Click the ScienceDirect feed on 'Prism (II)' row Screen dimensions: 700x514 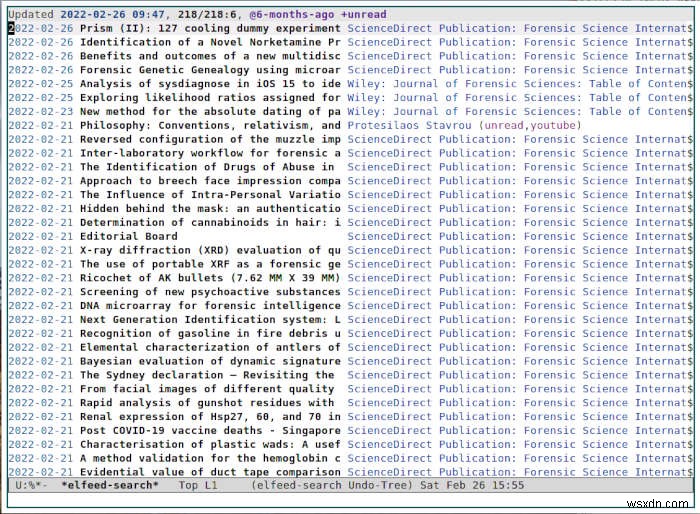pos(520,29)
